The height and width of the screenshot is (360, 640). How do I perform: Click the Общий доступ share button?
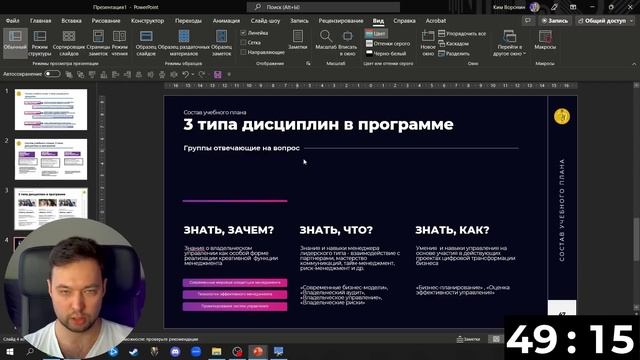[x=602, y=20]
